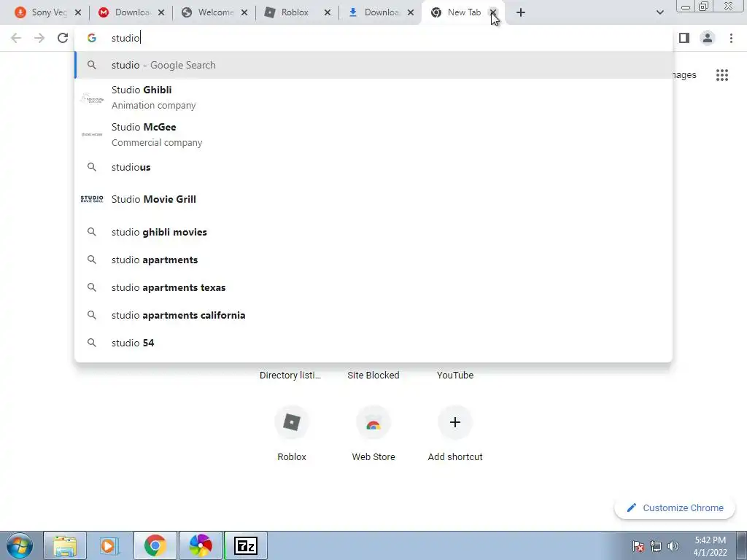Viewport: 747px width, 560px height.
Task: Click the Chrome taskbar icon
Action: pyautogui.click(x=155, y=545)
